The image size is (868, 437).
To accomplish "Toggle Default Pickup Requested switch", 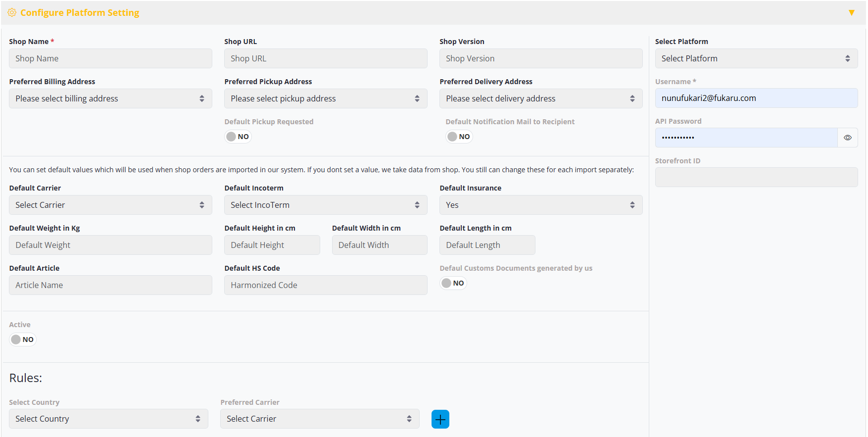I will 238,137.
